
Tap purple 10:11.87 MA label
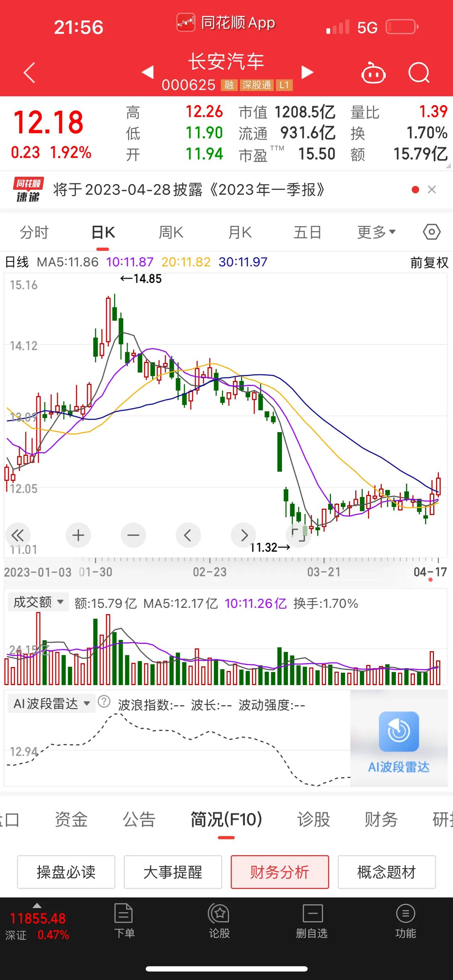click(130, 262)
